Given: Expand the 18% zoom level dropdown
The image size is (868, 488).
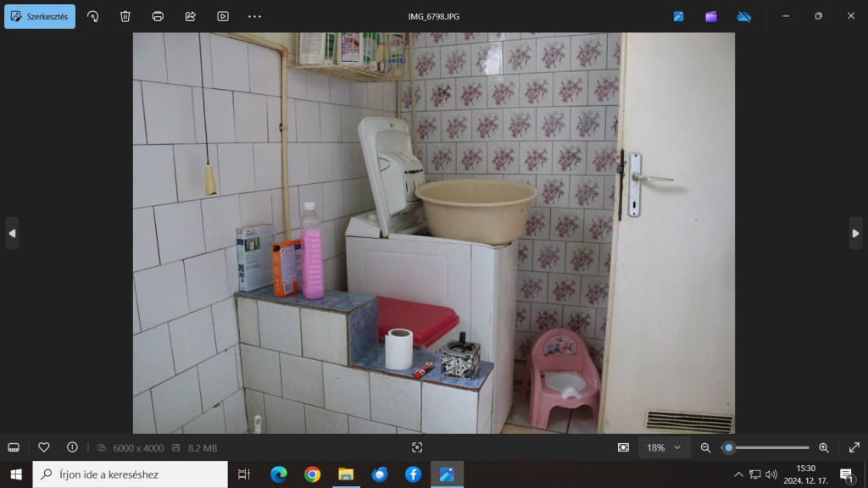Looking at the screenshot, I should pyautogui.click(x=664, y=447).
